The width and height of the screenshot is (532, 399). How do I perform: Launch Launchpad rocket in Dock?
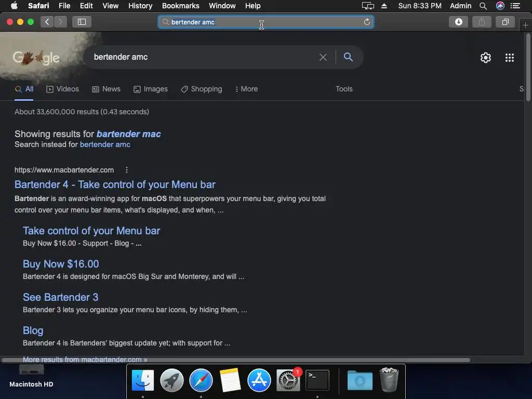pyautogui.click(x=171, y=380)
